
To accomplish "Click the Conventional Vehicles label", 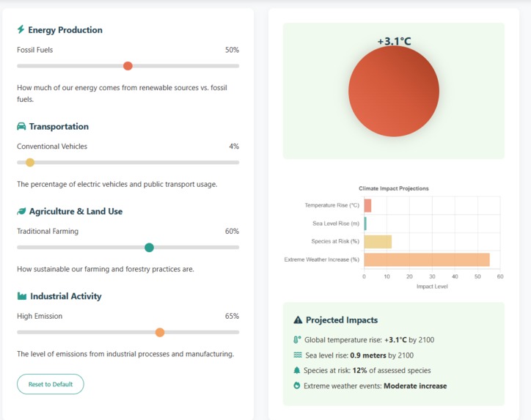I will 52,146.
